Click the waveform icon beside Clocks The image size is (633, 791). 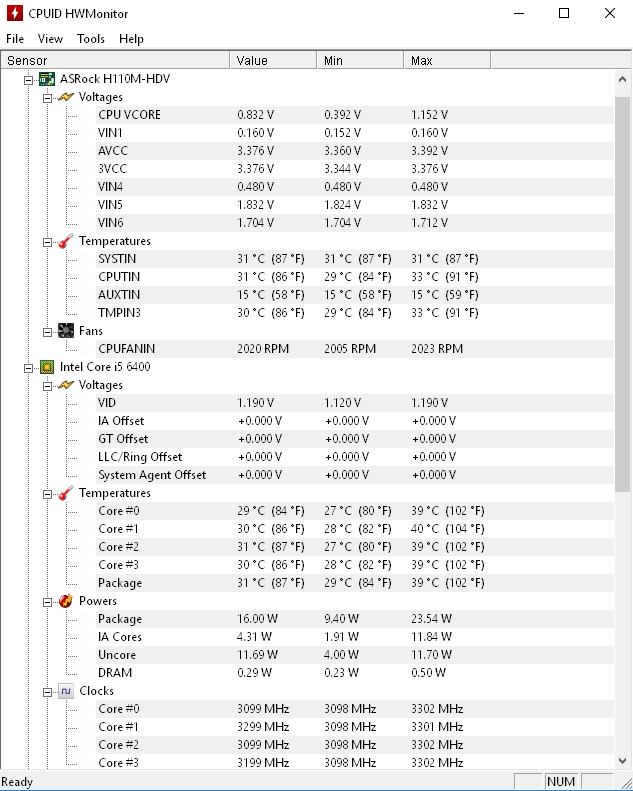66,691
